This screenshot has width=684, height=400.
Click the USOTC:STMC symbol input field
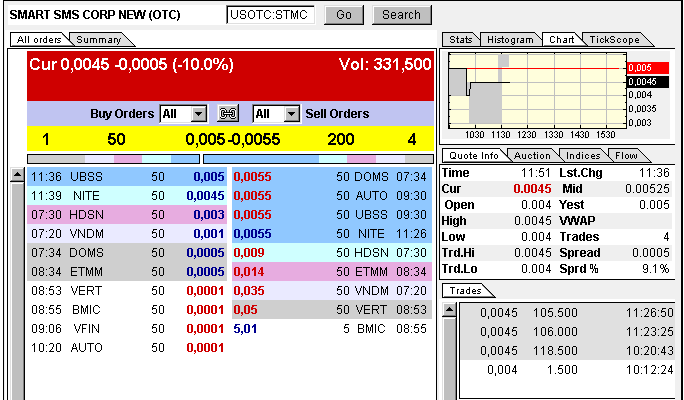270,15
